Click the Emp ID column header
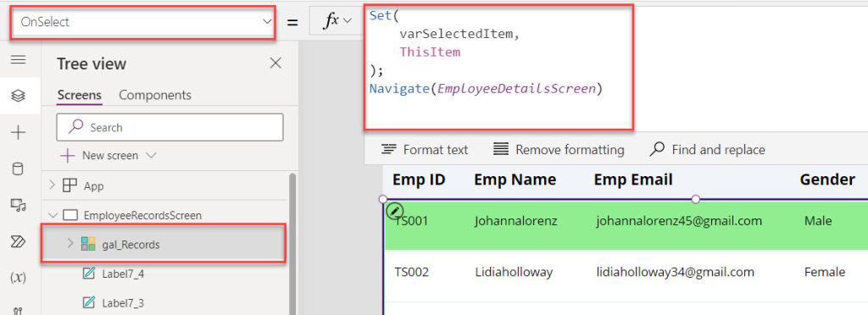This screenshot has height=315, width=868. (419, 180)
